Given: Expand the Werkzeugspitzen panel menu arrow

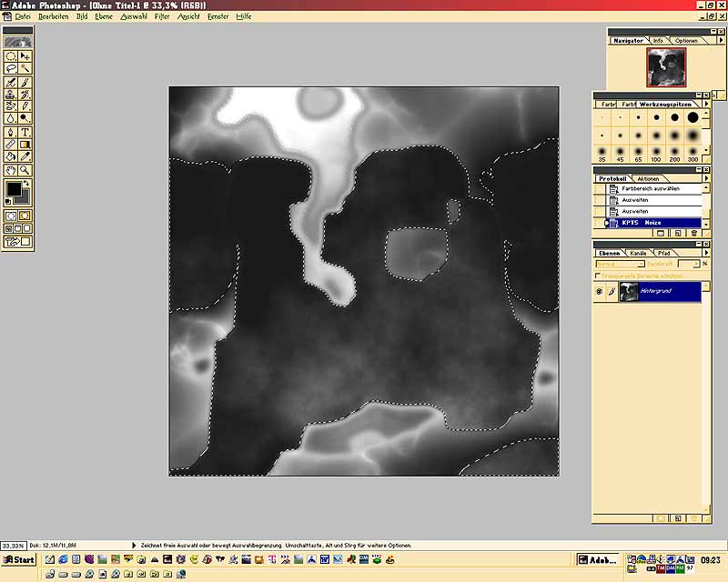Looking at the screenshot, I should pyautogui.click(x=707, y=105).
